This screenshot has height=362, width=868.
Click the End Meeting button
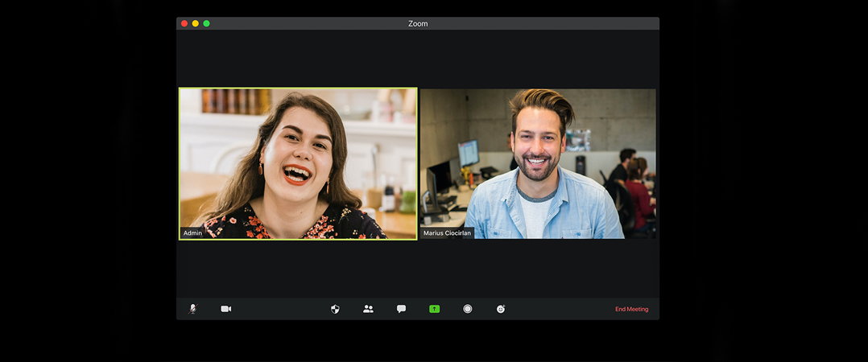[631, 309]
